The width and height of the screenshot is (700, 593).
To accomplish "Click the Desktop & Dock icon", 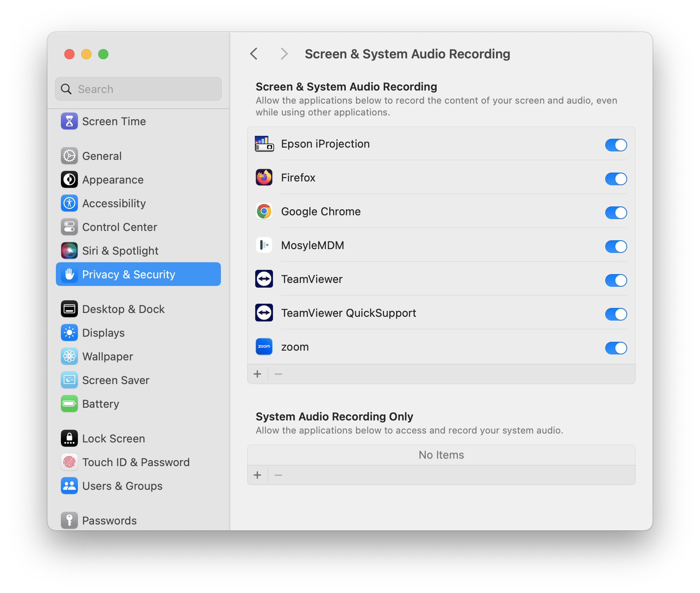I will tap(69, 309).
